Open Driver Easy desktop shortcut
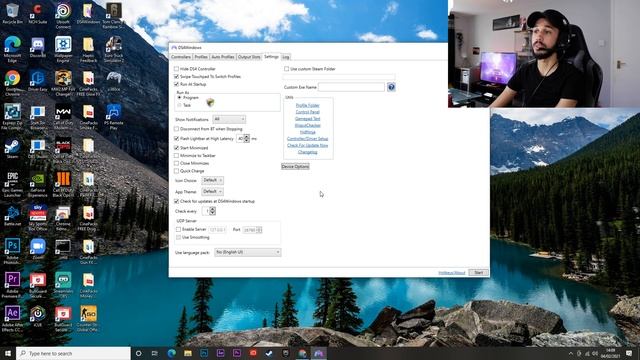640x360 pixels. (38, 80)
